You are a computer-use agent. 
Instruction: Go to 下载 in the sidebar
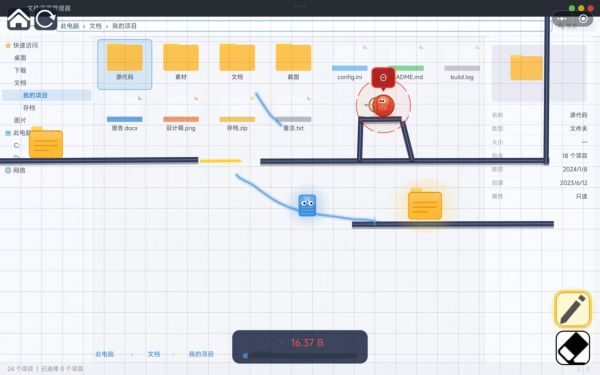20,70
